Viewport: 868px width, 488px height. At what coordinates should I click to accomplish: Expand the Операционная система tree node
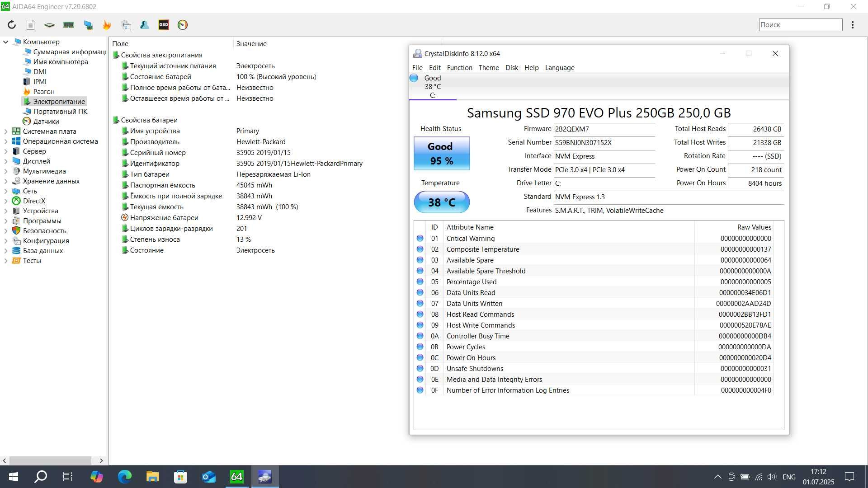[x=5, y=141]
